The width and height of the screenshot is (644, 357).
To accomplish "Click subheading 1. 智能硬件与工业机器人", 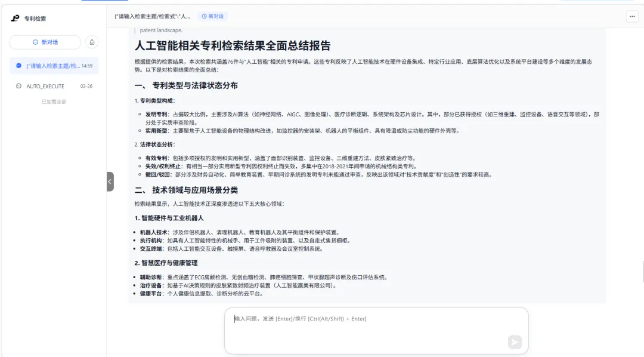I will 169,218.
